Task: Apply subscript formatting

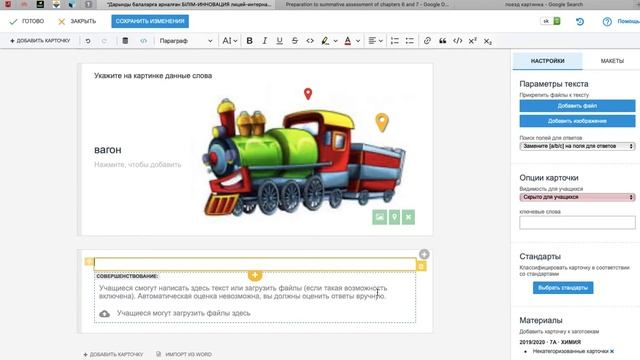Action: click(x=488, y=41)
